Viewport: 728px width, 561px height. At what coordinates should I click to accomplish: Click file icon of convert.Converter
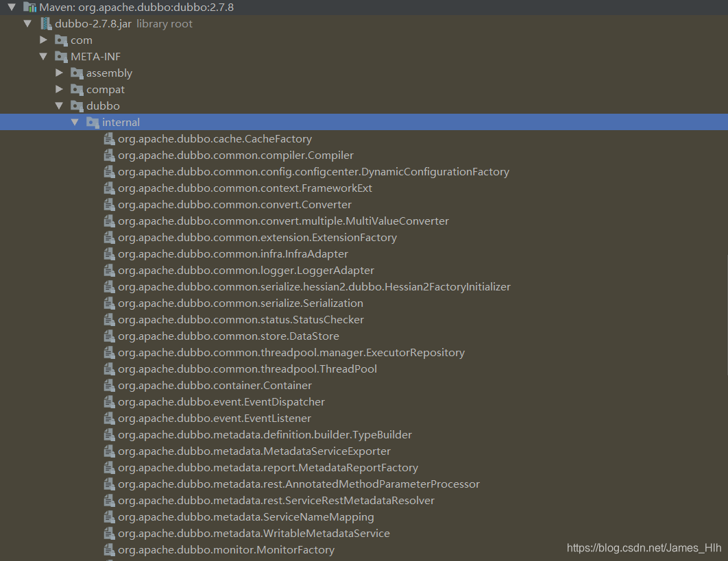(109, 204)
